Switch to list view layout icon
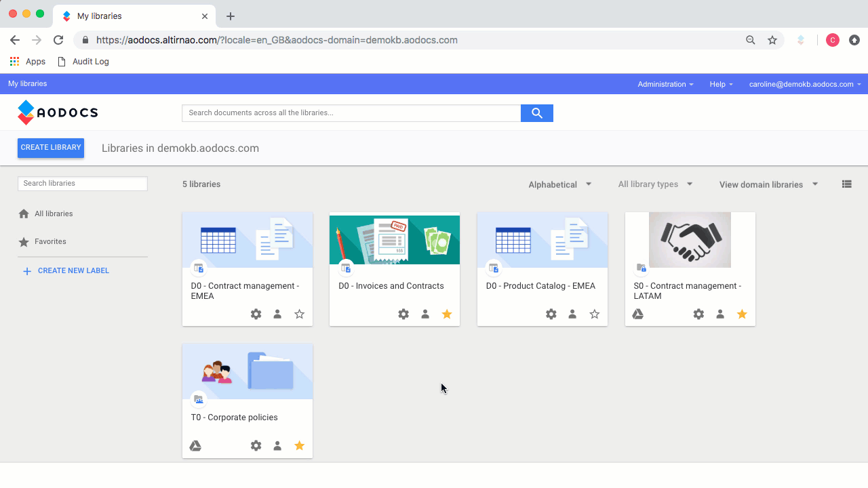The height and width of the screenshot is (488, 868). pyautogui.click(x=846, y=184)
